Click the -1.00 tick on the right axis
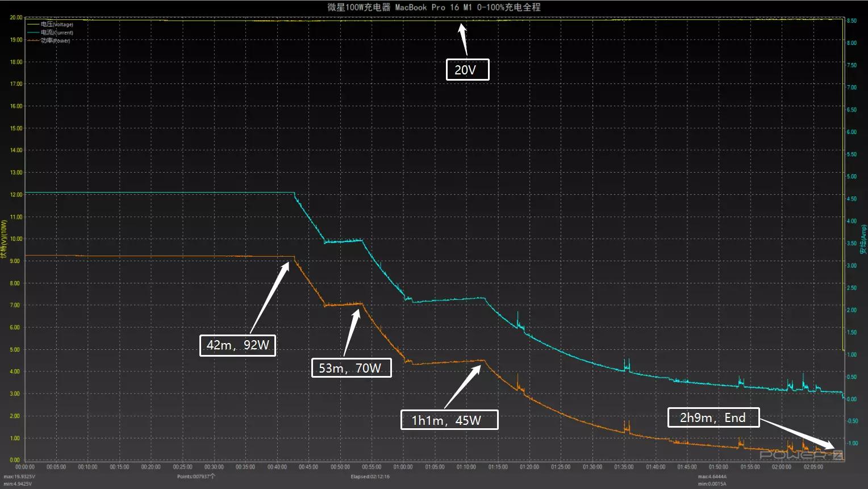The width and height of the screenshot is (868, 489). point(852,444)
